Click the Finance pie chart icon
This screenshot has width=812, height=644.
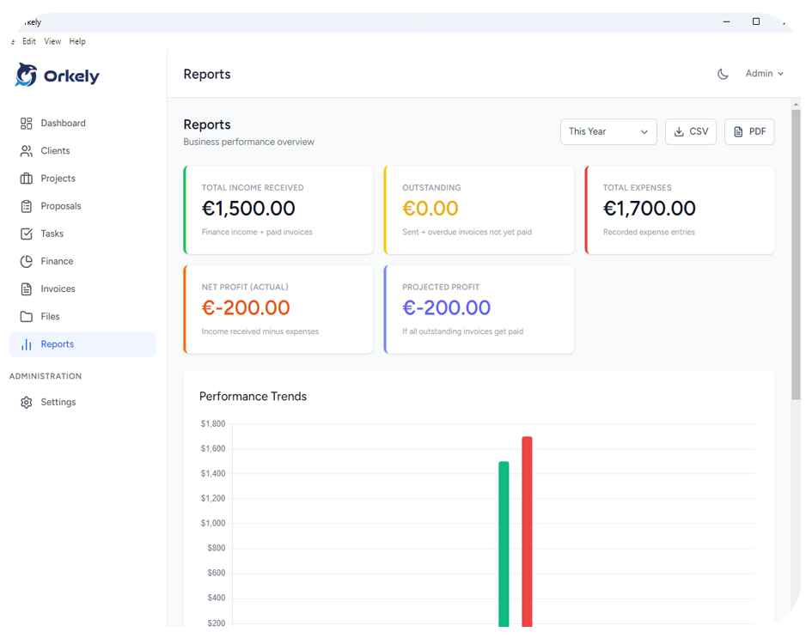pos(27,261)
